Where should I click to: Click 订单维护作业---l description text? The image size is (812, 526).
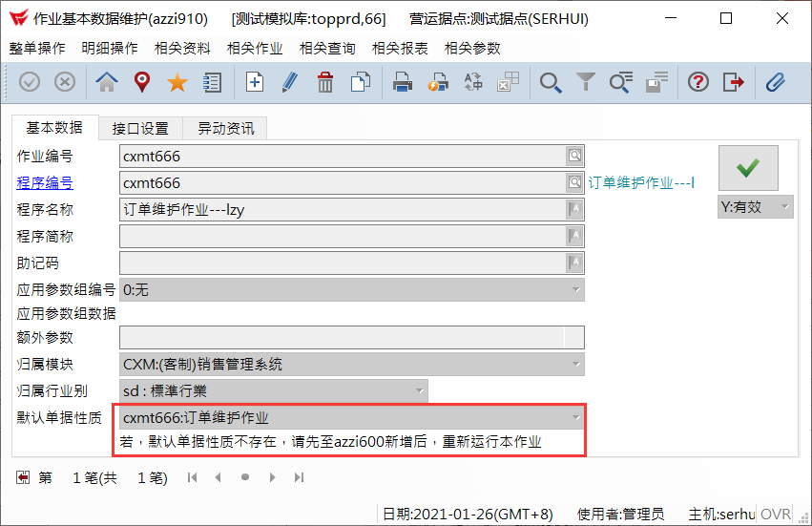[641, 182]
